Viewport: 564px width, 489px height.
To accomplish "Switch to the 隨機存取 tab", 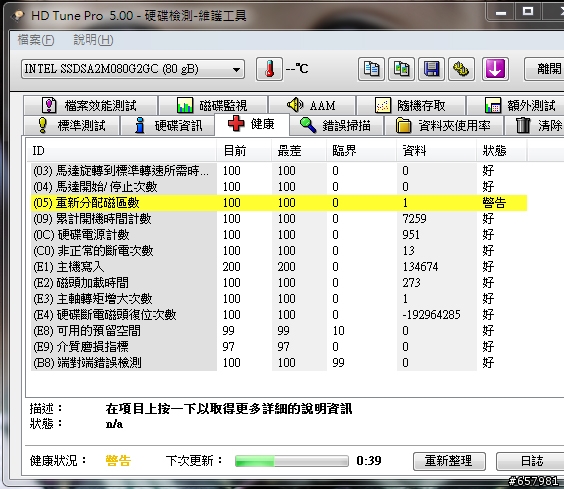I will point(410,105).
